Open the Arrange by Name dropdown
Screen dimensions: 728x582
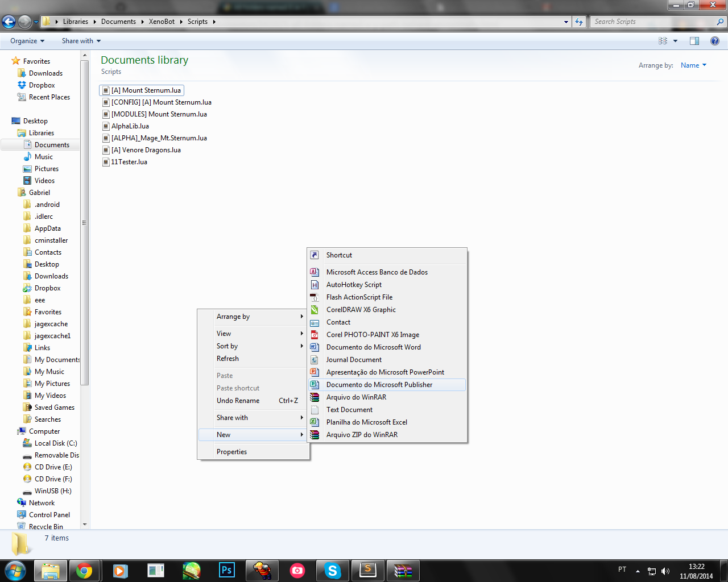point(693,65)
